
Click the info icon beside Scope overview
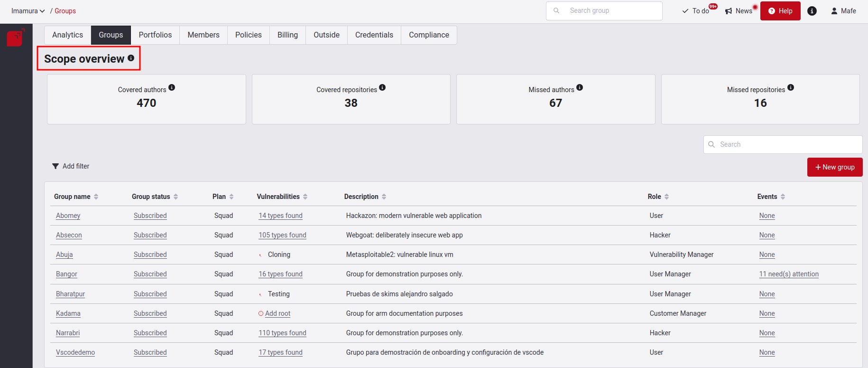(x=131, y=58)
